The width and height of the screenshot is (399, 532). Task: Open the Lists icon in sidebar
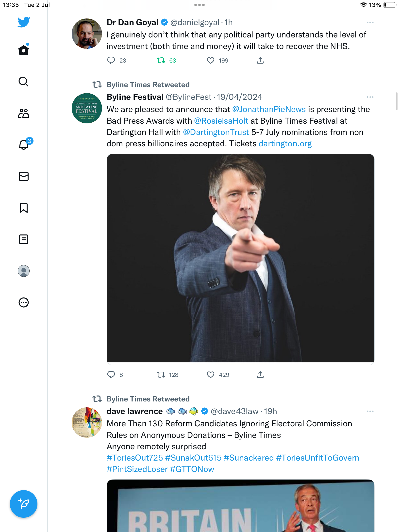24,239
